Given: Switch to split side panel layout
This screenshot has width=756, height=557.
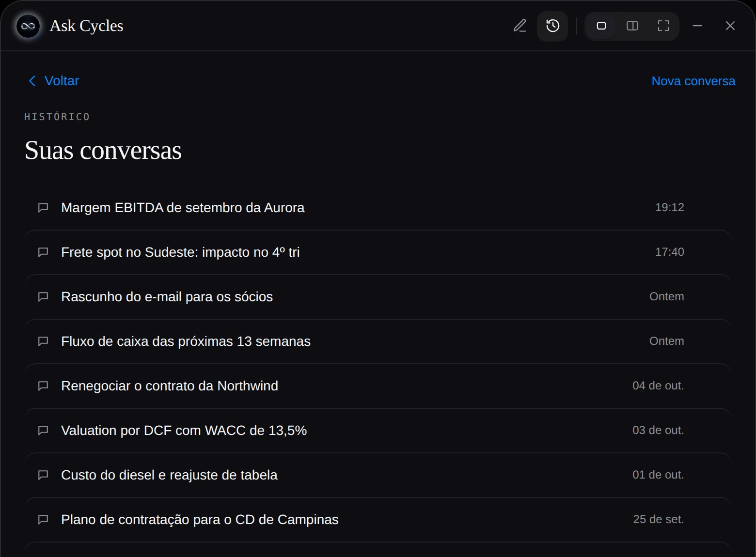Looking at the screenshot, I should tap(632, 26).
